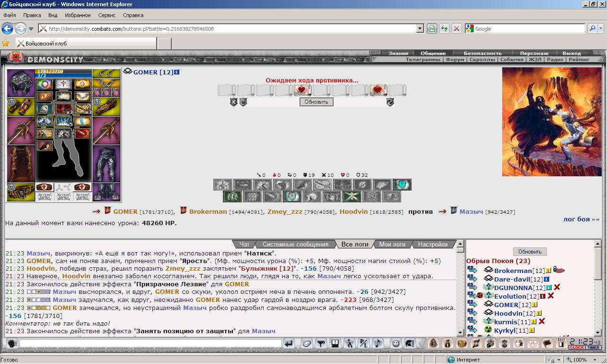Open GOMER's info via blue i icon
This screenshot has width=607, height=364.
click(x=177, y=72)
